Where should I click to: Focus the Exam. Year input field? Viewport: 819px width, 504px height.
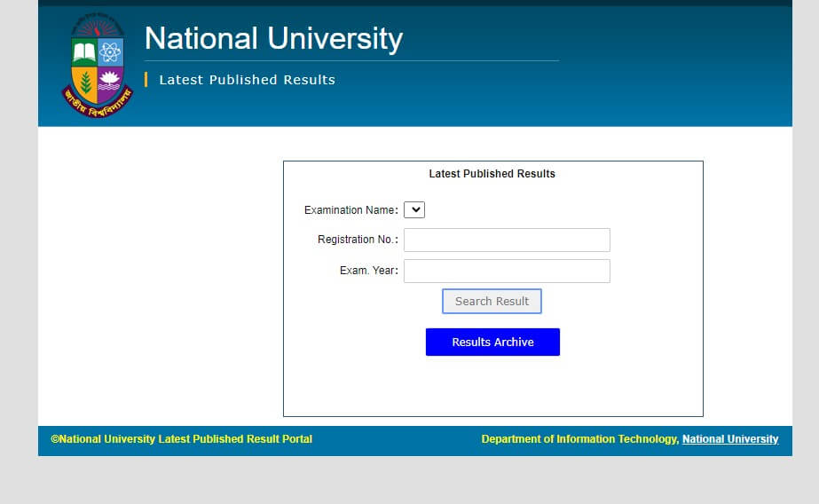pyautogui.click(x=507, y=271)
